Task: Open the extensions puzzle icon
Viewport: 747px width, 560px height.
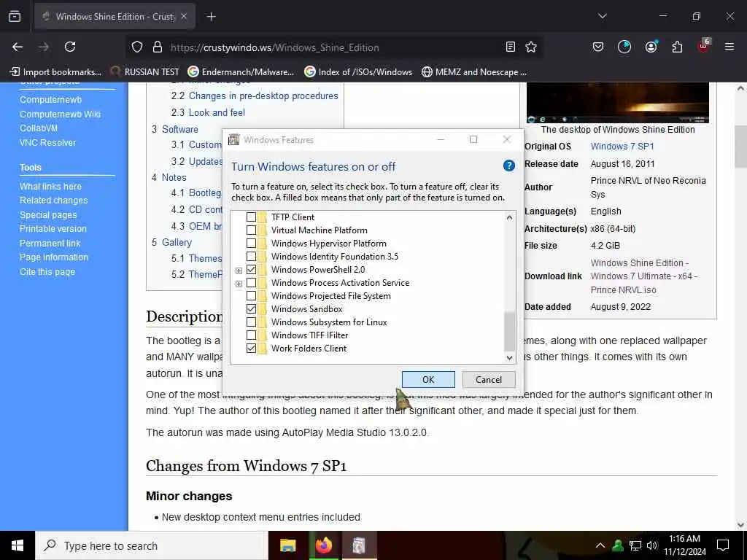Action: 677,47
